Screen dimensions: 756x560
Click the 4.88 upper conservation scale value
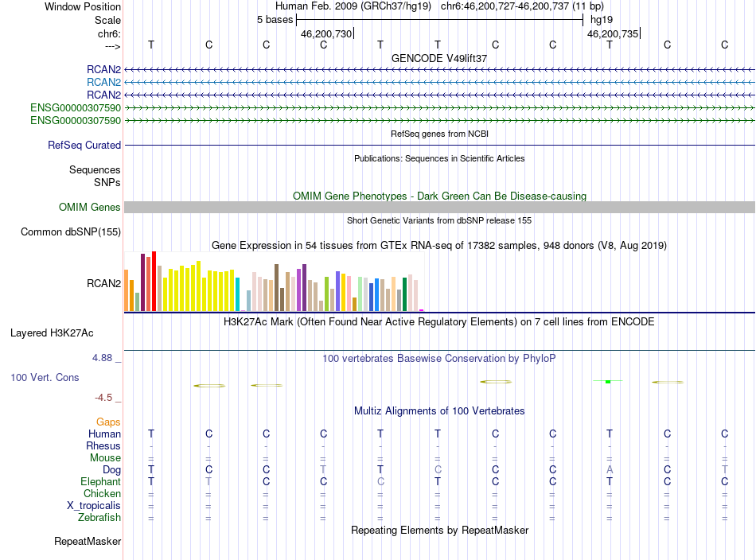point(102,358)
